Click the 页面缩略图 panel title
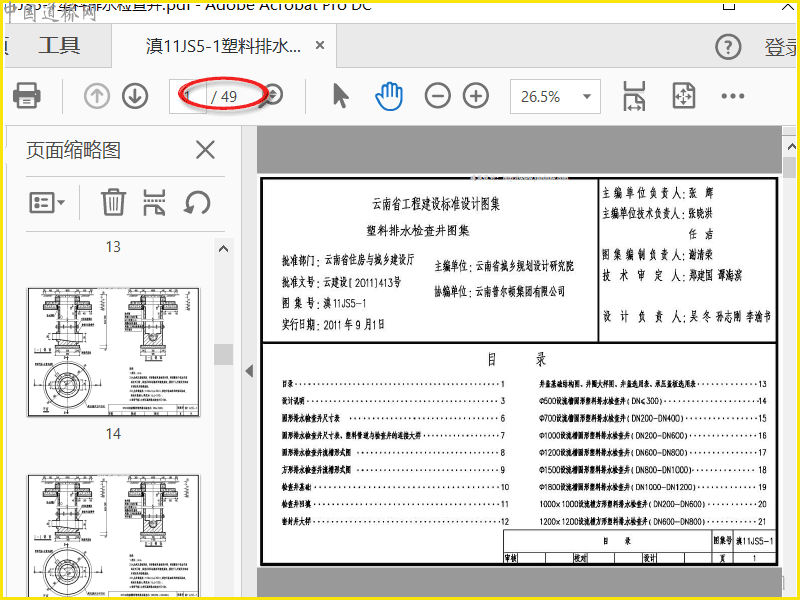This screenshot has width=800, height=600. [x=73, y=150]
